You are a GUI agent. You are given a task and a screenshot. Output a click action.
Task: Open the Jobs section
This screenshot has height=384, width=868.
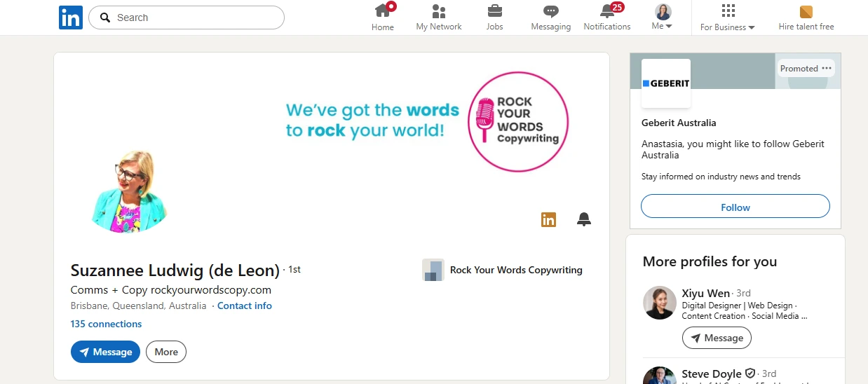pos(495,18)
